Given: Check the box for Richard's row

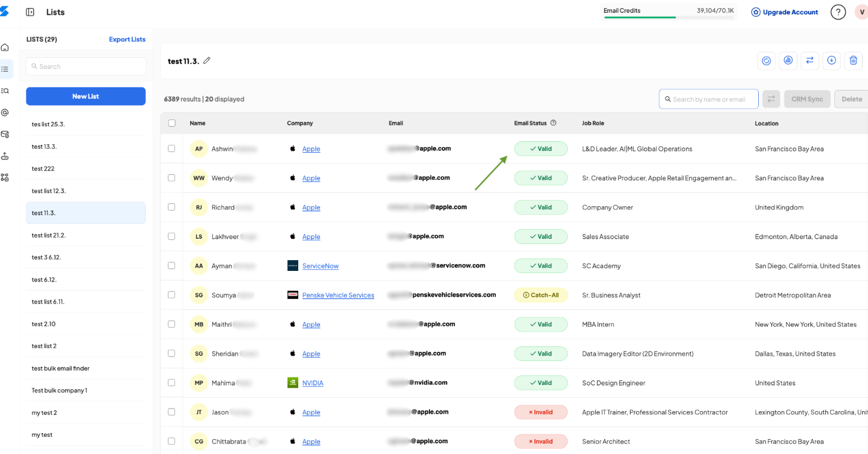Looking at the screenshot, I should tap(171, 207).
